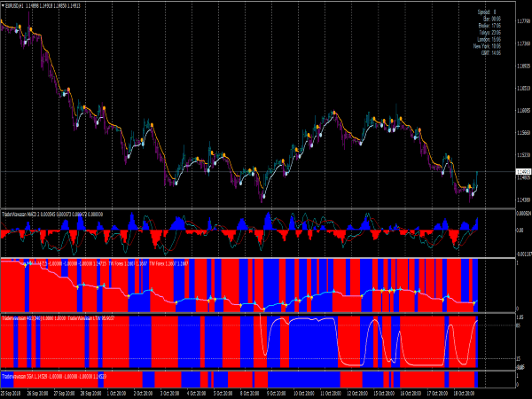
Task: Click the 1 Oct 20:00 time axis label
Action: tap(116, 394)
